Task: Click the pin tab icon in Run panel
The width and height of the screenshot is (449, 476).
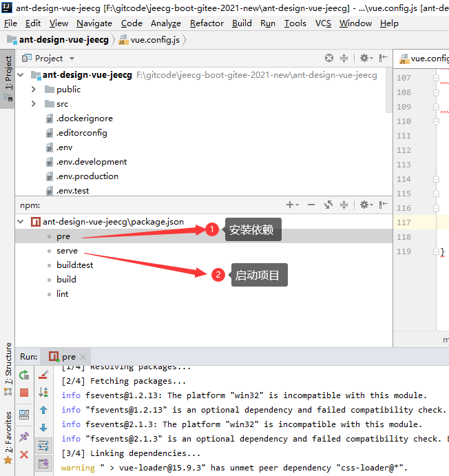Action: [x=24, y=437]
